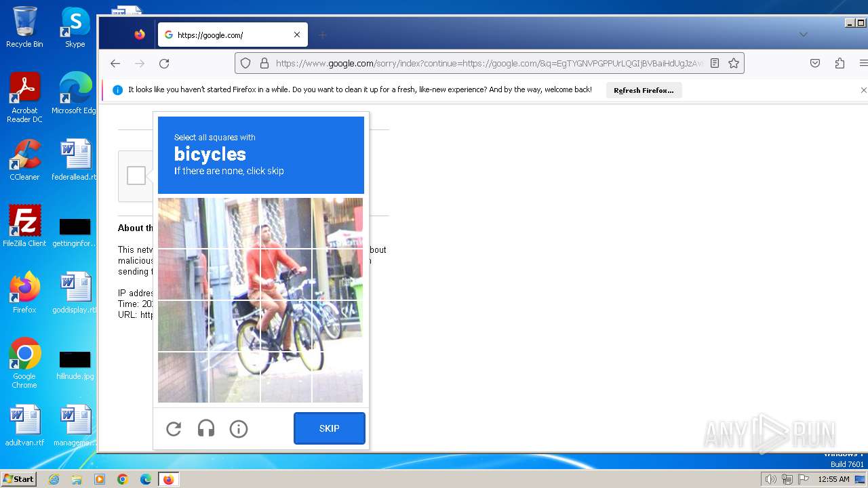Image resolution: width=868 pixels, height=488 pixels.
Task: Focus the Firefox URL address bar
Action: [x=490, y=63]
